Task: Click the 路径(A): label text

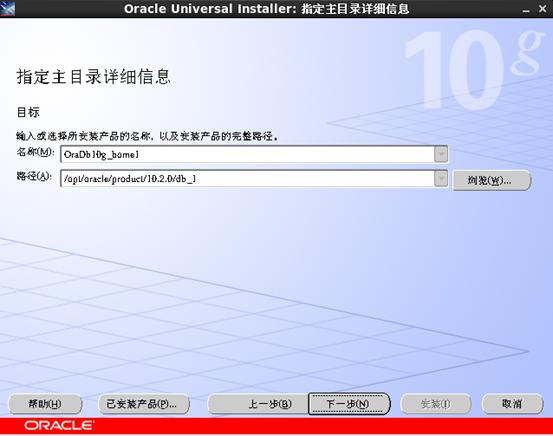Action: [x=34, y=176]
